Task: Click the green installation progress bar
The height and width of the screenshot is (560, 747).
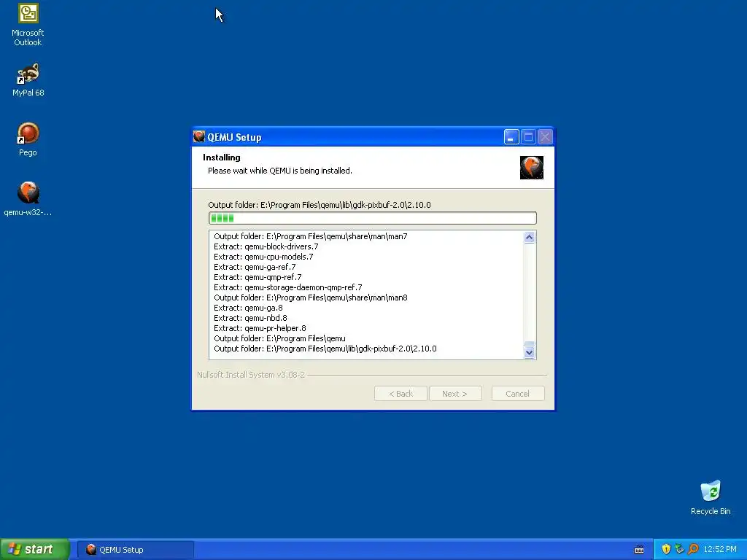Action: pos(373,218)
